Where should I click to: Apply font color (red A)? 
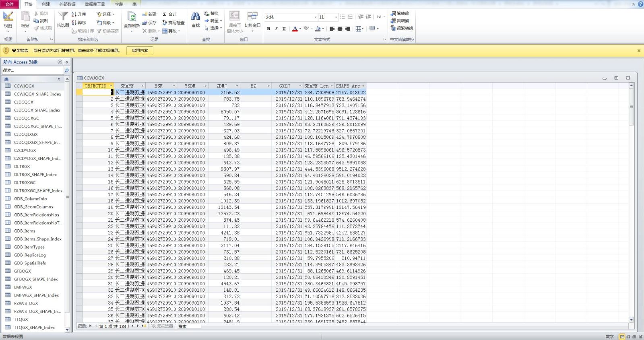tap(295, 29)
